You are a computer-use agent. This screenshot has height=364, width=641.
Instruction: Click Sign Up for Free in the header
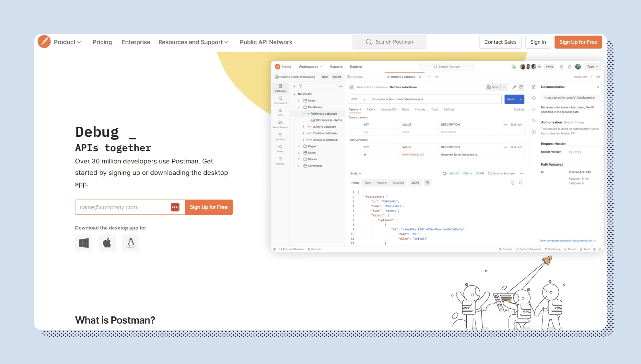click(x=578, y=42)
